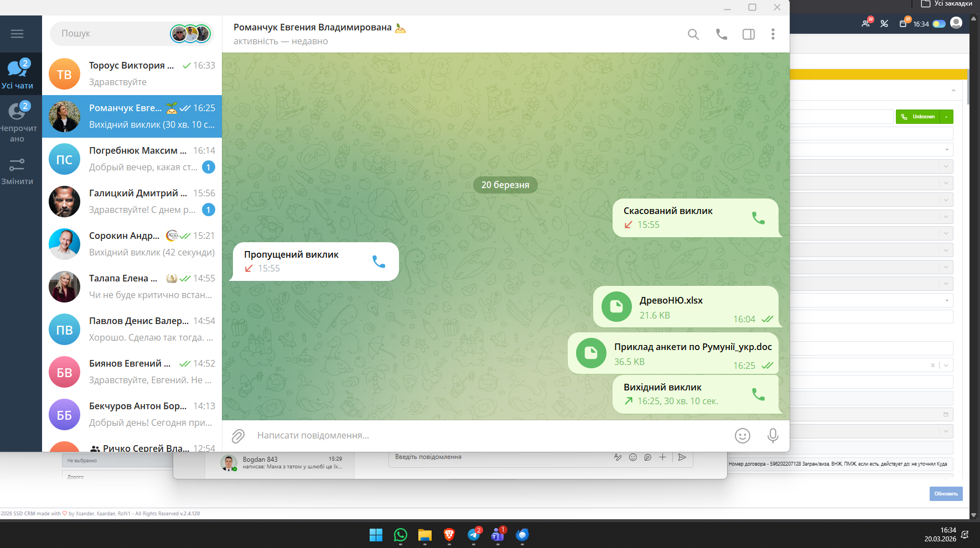Screen dimensions: 980x548
Task: Call back from the Пропущений виклик bubble
Action: coord(378,262)
